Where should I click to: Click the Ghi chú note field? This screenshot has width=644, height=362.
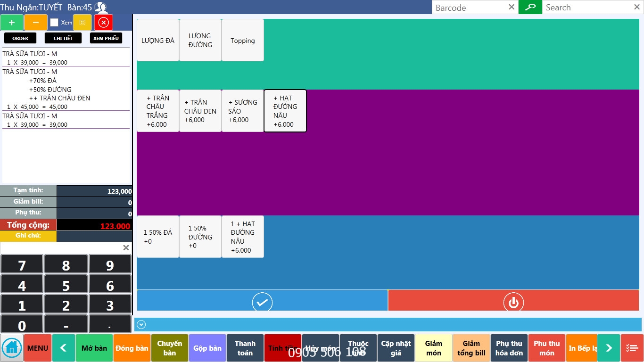pyautogui.click(x=94, y=236)
